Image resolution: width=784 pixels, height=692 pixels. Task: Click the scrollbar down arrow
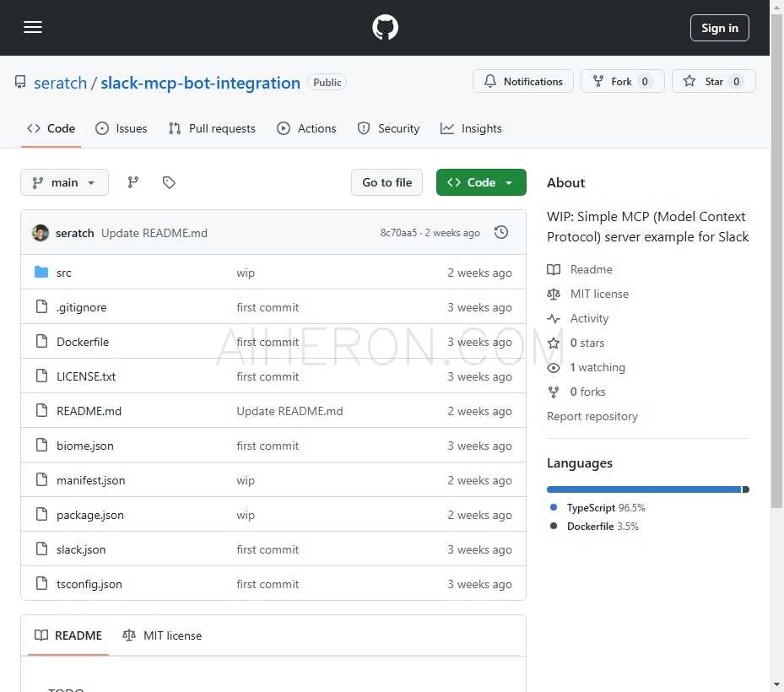(776, 684)
